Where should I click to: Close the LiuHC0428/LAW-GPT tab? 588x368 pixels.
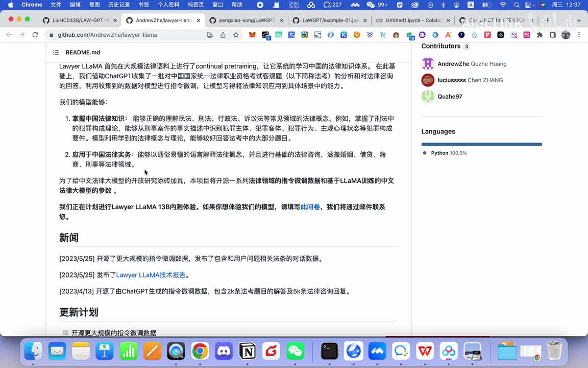[115, 20]
